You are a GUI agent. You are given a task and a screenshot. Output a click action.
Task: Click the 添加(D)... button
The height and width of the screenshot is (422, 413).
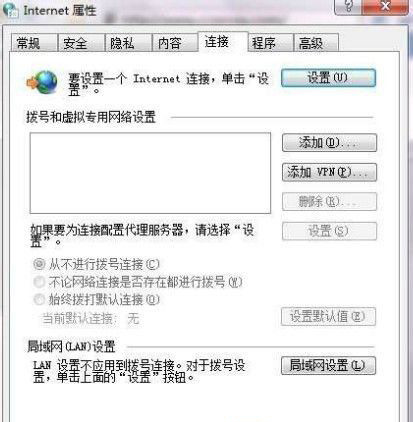[x=329, y=143]
